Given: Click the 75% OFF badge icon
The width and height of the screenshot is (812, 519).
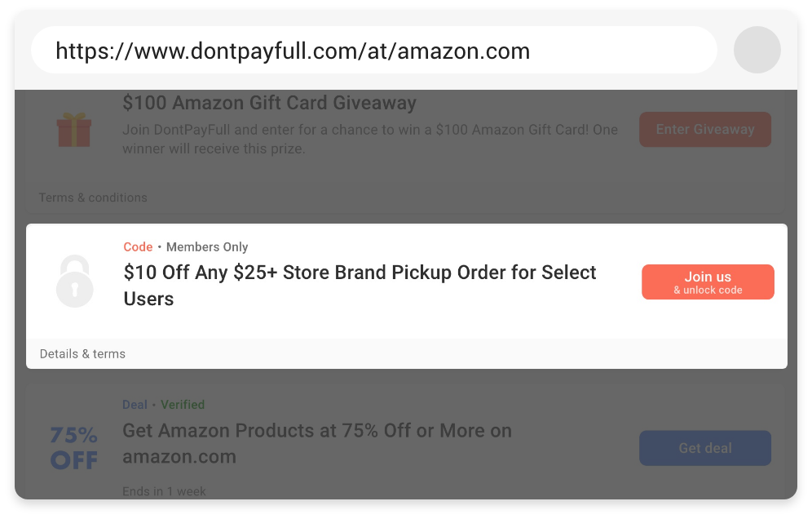Looking at the screenshot, I should pos(74,448).
